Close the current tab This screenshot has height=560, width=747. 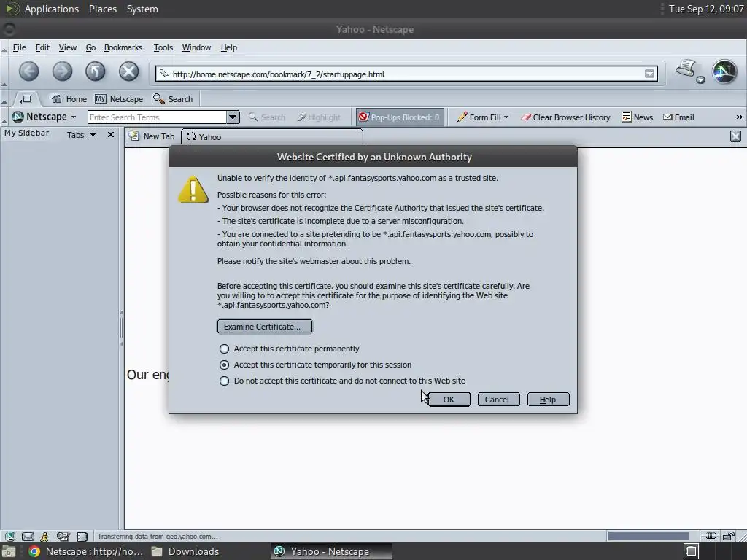735,136
